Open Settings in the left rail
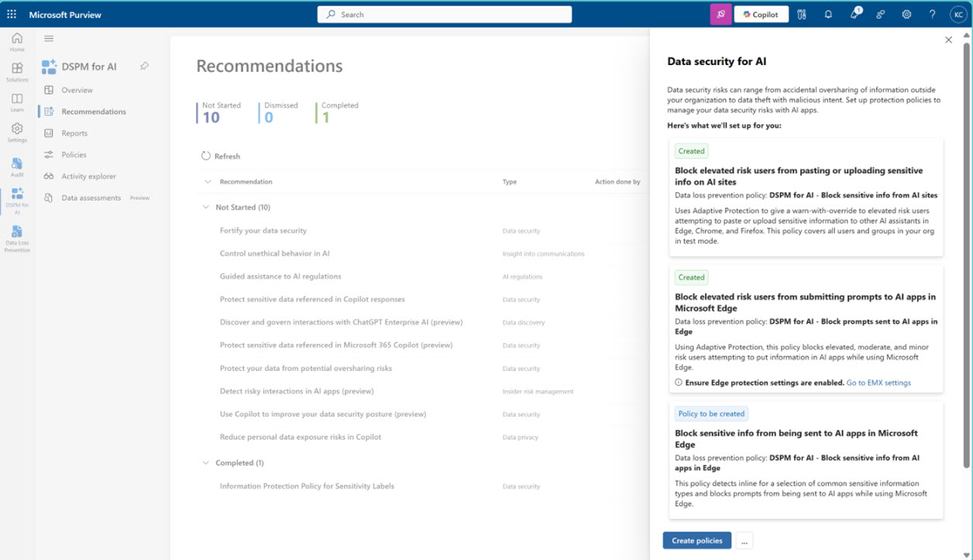The width and height of the screenshot is (973, 560). (17, 133)
